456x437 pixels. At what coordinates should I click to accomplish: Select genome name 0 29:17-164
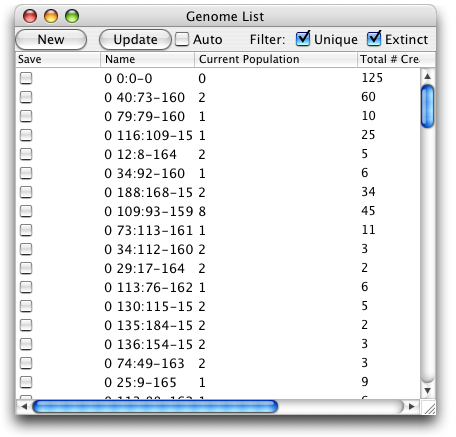click(x=144, y=269)
